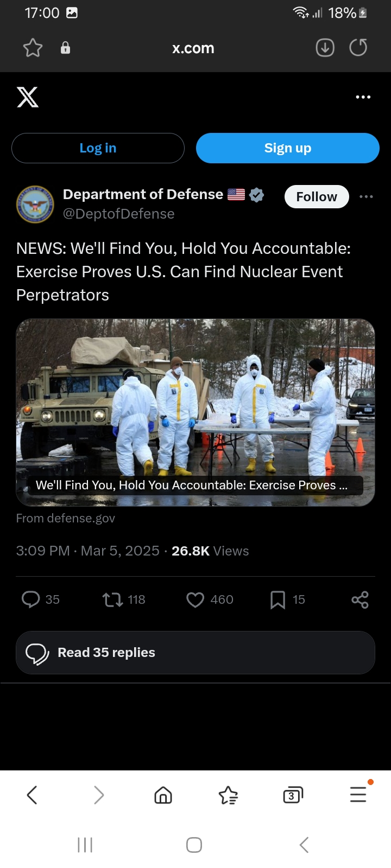Like the post with heart icon
This screenshot has height=868, width=391.
coord(195,599)
